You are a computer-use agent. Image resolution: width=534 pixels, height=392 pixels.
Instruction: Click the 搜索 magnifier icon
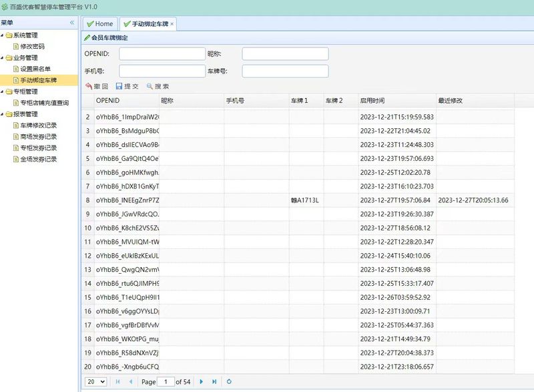point(150,86)
